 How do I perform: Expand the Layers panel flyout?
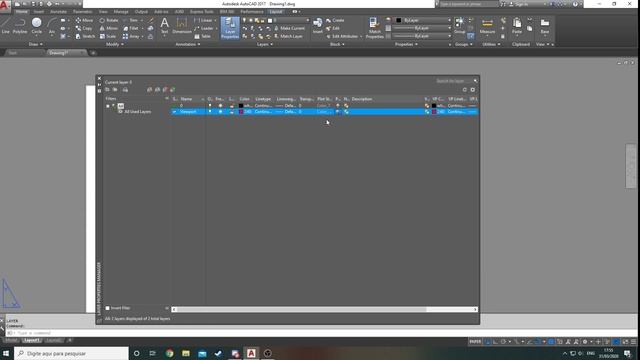pyautogui.click(x=265, y=44)
